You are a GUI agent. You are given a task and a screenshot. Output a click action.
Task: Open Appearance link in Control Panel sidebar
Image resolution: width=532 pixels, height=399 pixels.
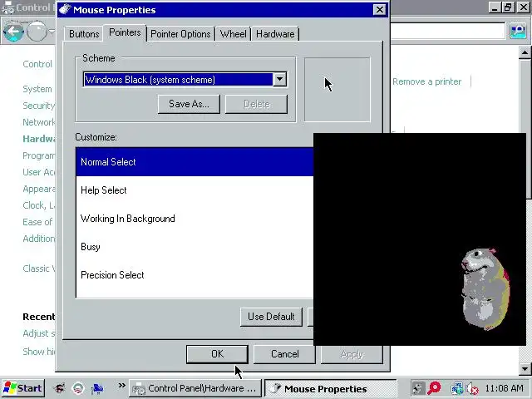tap(39, 189)
